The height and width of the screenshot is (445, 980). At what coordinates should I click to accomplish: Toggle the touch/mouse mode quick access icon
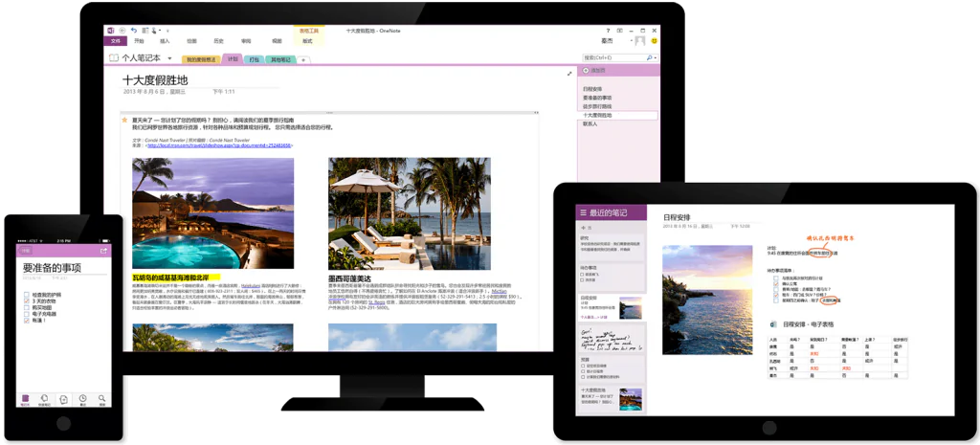coord(154,30)
